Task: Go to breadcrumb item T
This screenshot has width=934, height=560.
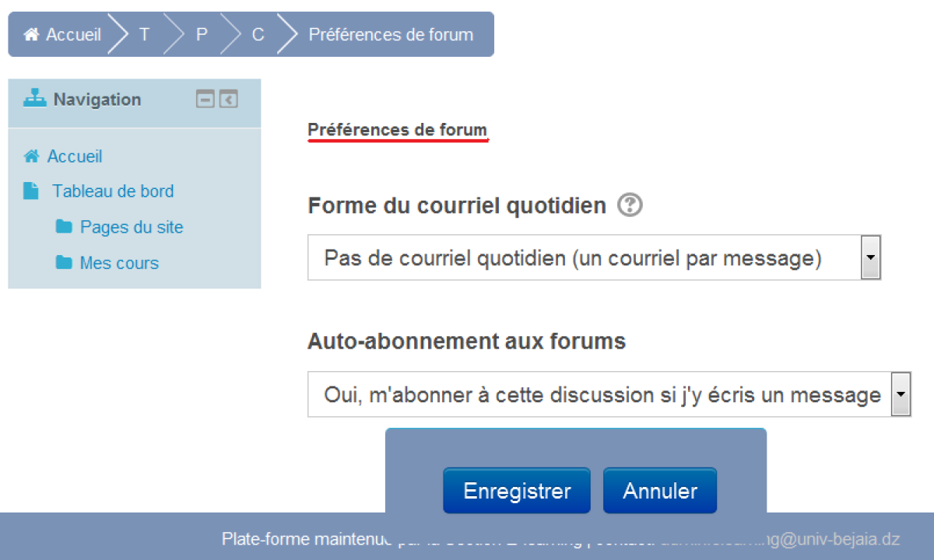Action: [x=144, y=35]
